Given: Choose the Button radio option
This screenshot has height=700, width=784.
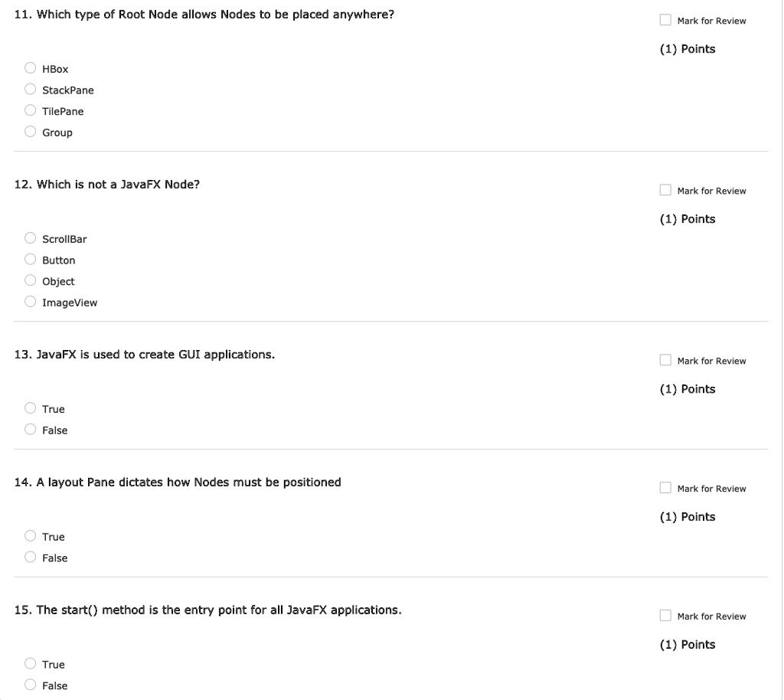Looking at the screenshot, I should (31, 259).
